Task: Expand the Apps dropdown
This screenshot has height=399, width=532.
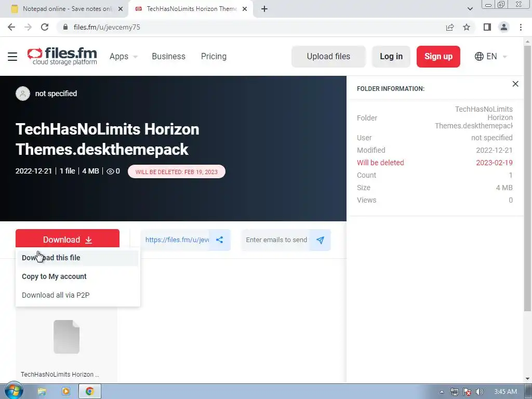Action: [124, 56]
